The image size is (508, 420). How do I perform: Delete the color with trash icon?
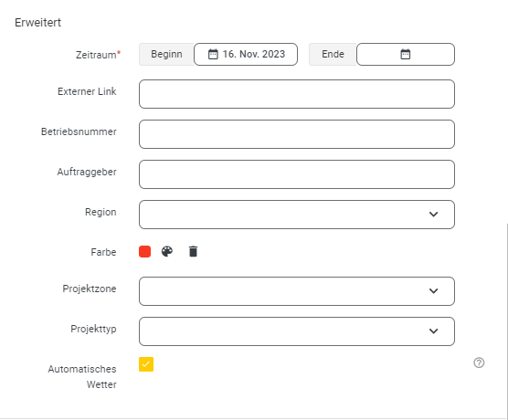[193, 251]
